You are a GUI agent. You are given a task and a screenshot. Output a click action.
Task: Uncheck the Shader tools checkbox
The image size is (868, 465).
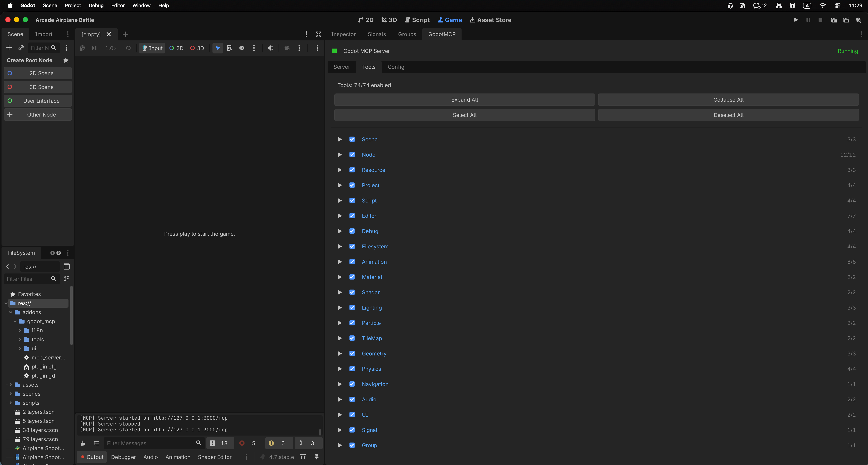(x=352, y=292)
